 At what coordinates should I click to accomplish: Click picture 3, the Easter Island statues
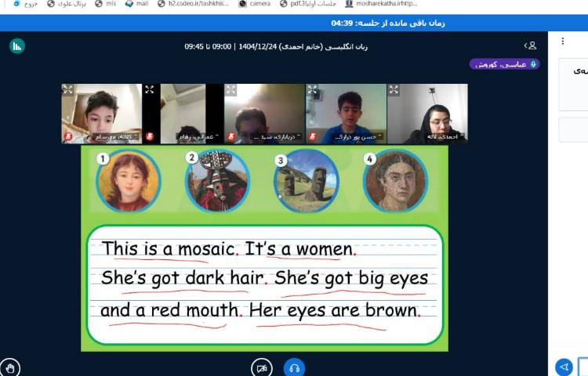click(x=307, y=181)
